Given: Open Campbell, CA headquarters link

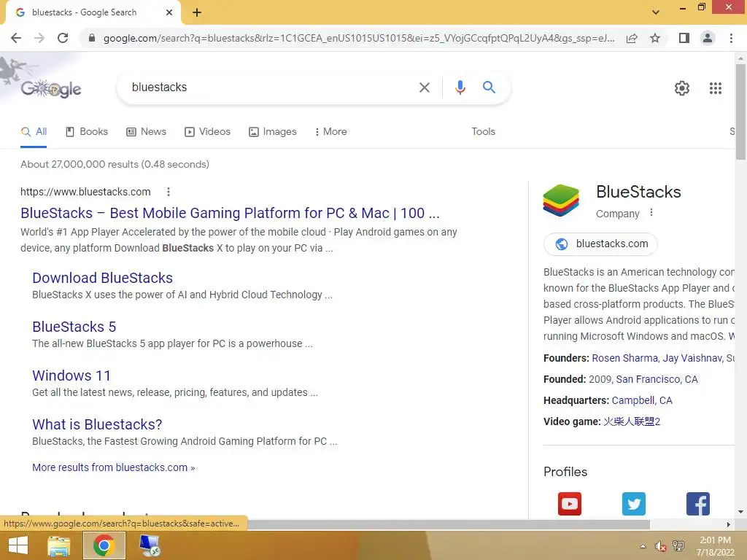Looking at the screenshot, I should point(642,400).
